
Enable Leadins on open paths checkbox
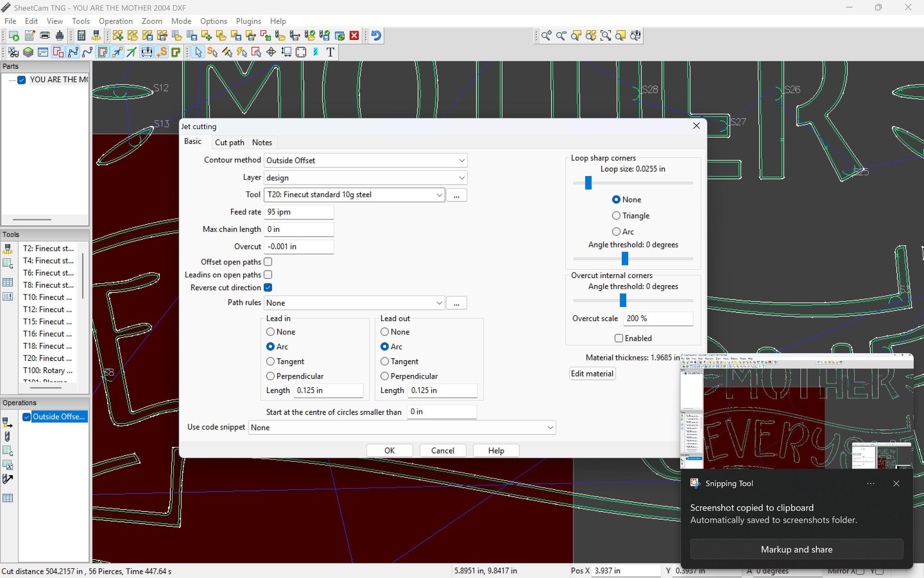click(268, 275)
